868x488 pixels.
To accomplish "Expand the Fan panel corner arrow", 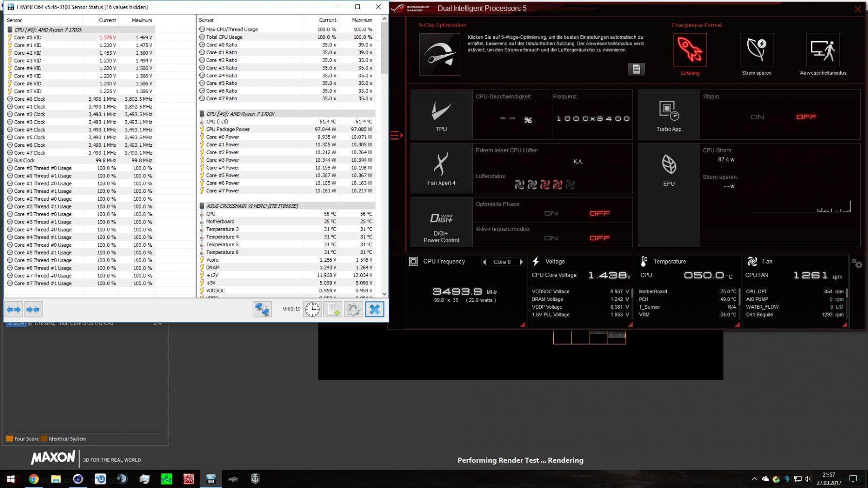I will click(x=844, y=324).
